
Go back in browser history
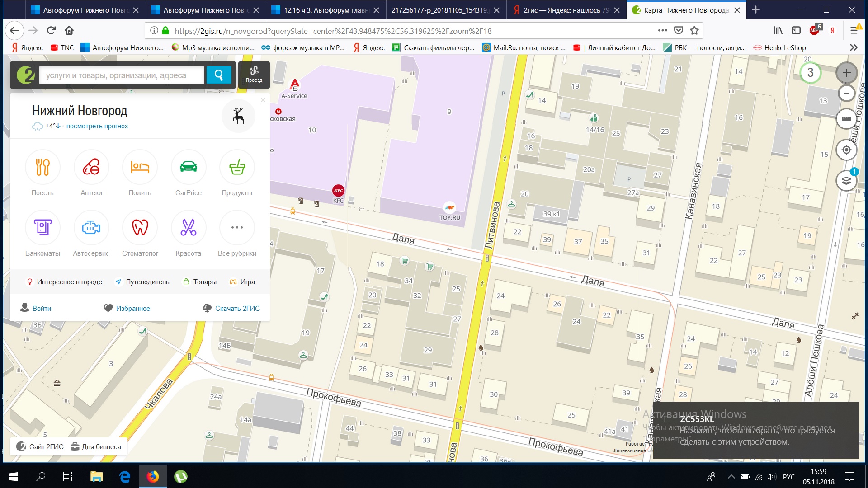tap(14, 30)
